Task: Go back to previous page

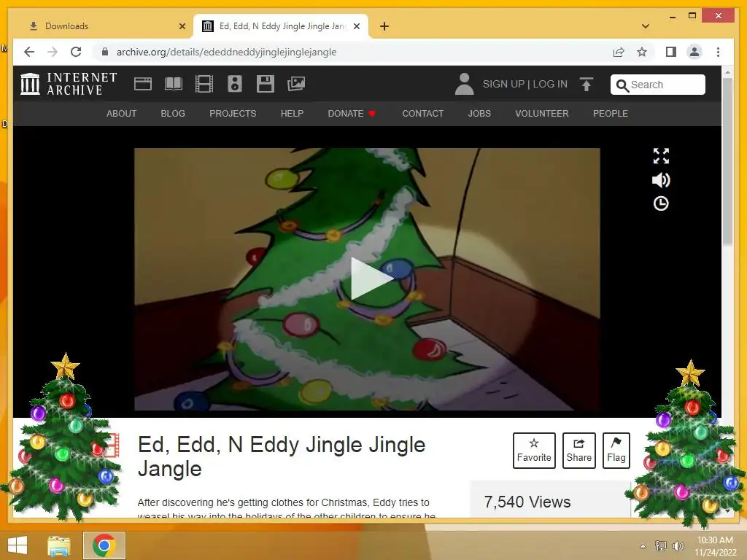Action: [29, 52]
